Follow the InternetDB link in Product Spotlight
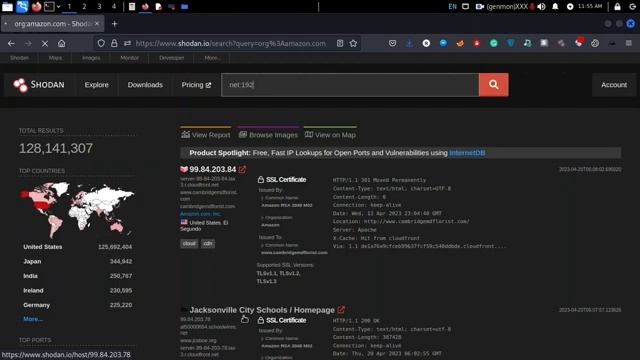The height and width of the screenshot is (360, 640). point(467,153)
